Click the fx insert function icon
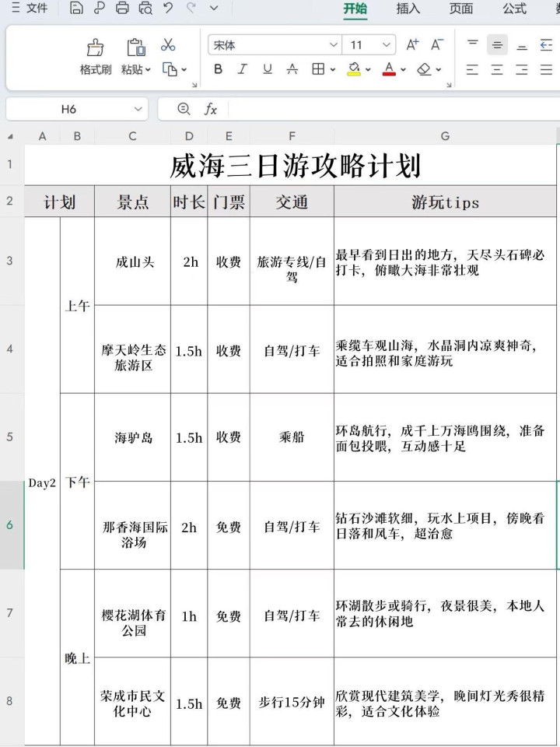This screenshot has width=560, height=747. pyautogui.click(x=211, y=109)
